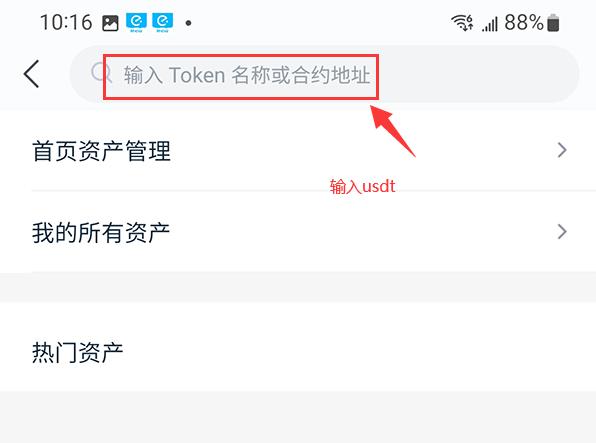Tap the cellular signal bars icon

[490, 23]
